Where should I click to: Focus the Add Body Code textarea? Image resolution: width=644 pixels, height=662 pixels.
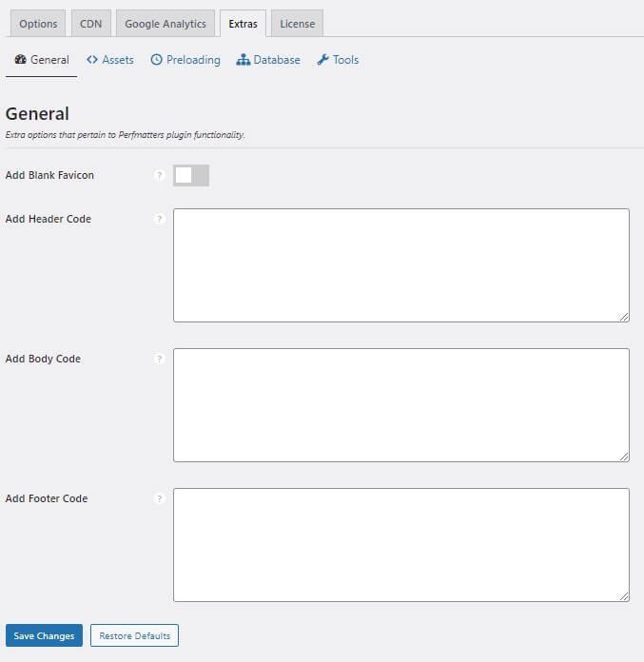(x=401, y=405)
